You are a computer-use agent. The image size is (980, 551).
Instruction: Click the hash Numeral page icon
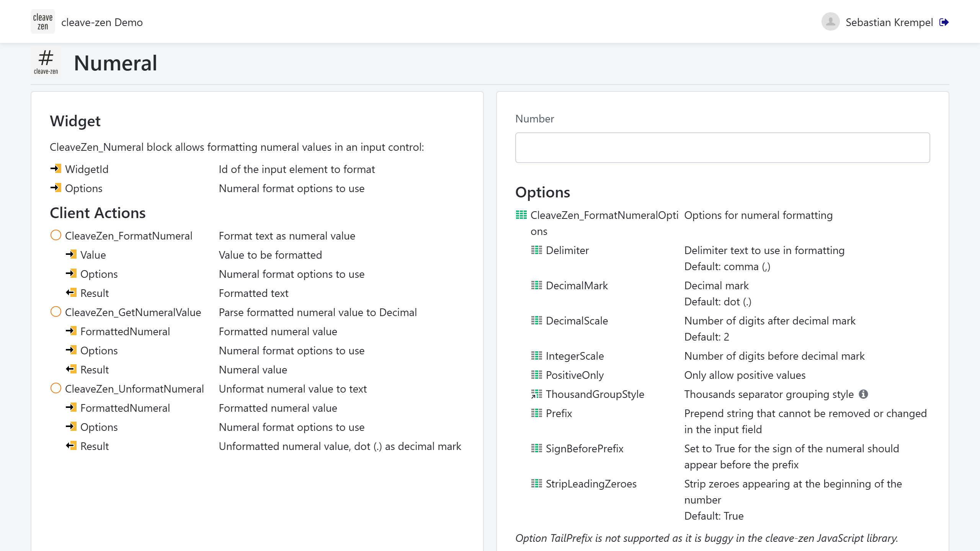[46, 62]
